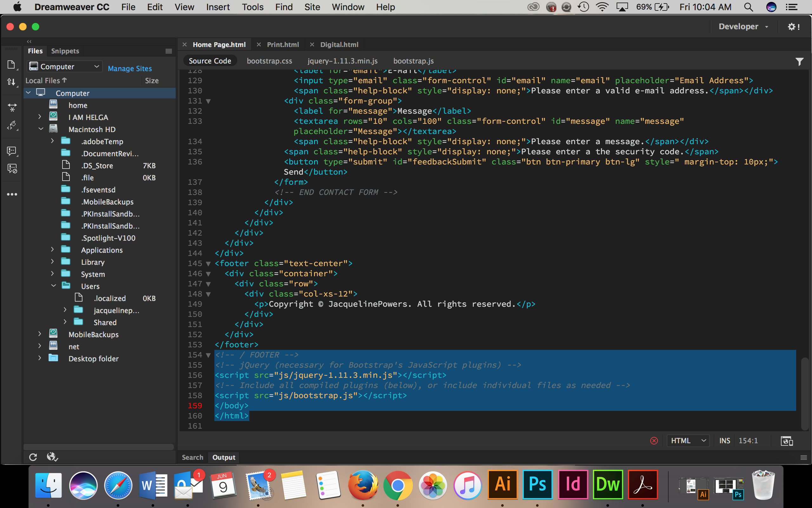The width and height of the screenshot is (812, 508).
Task: Open Adobe Acrobat from the Dock
Action: 643,485
